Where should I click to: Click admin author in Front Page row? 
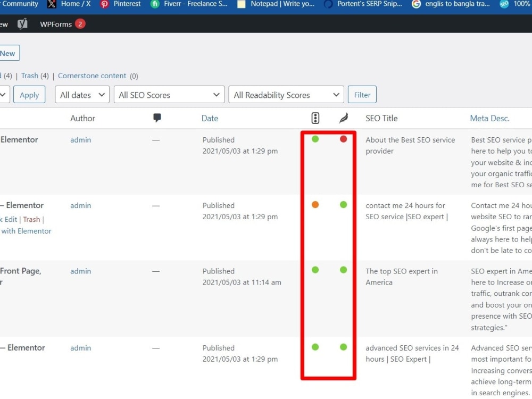point(80,271)
